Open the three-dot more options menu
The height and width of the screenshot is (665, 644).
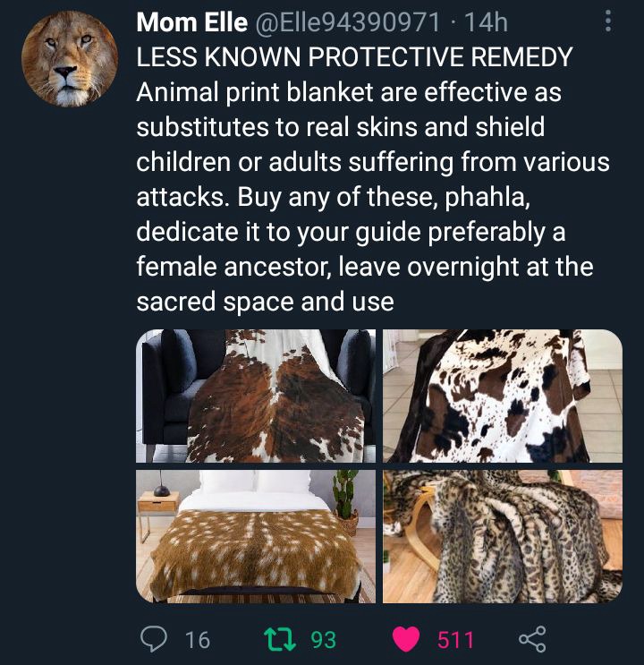(608, 21)
